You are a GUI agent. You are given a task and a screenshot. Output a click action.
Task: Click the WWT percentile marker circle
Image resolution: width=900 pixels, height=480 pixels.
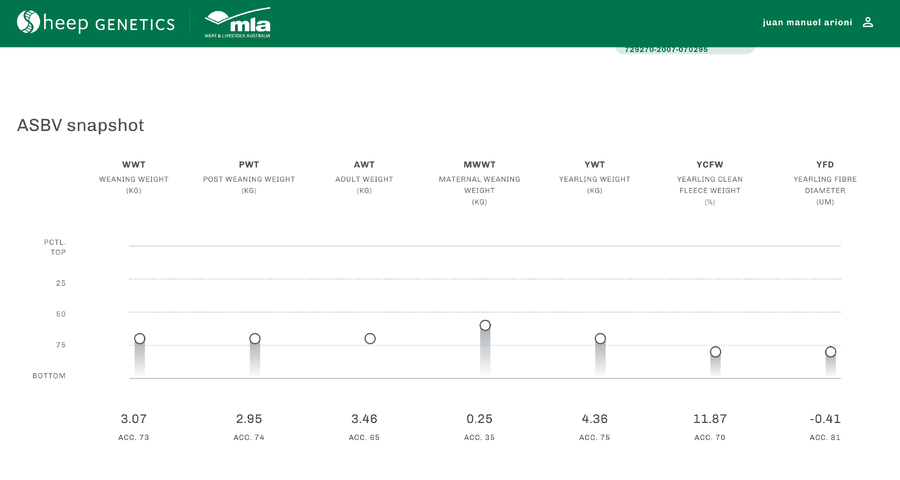click(x=140, y=339)
